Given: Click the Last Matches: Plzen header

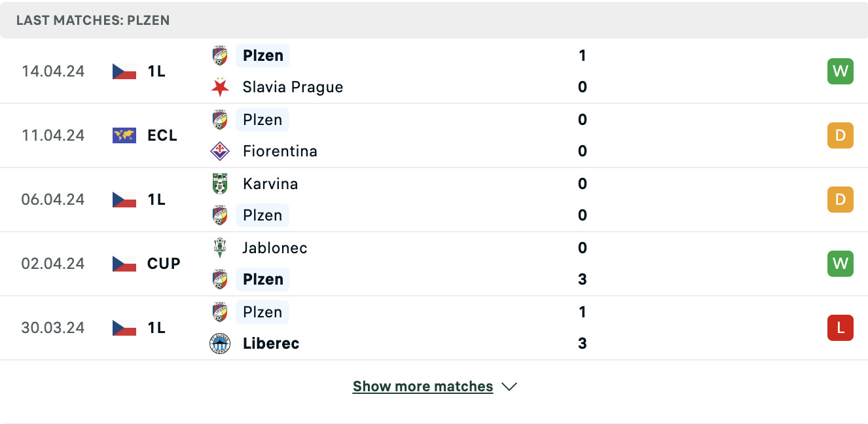Looking at the screenshot, I should (x=93, y=20).
